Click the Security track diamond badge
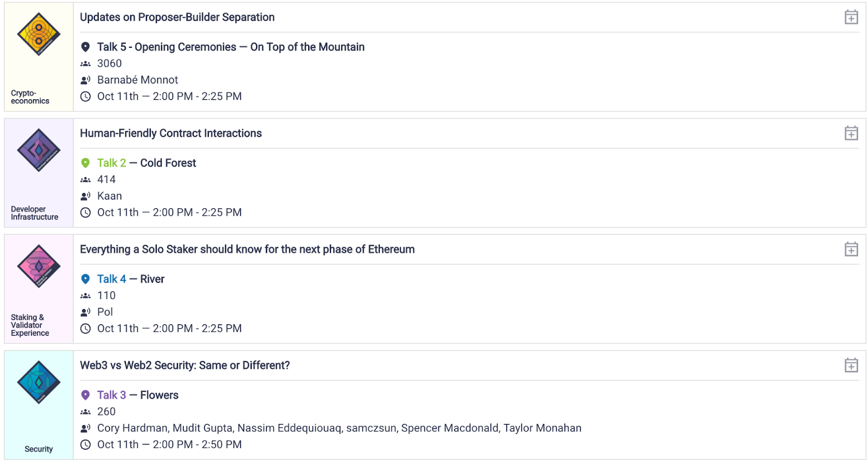 (39, 382)
